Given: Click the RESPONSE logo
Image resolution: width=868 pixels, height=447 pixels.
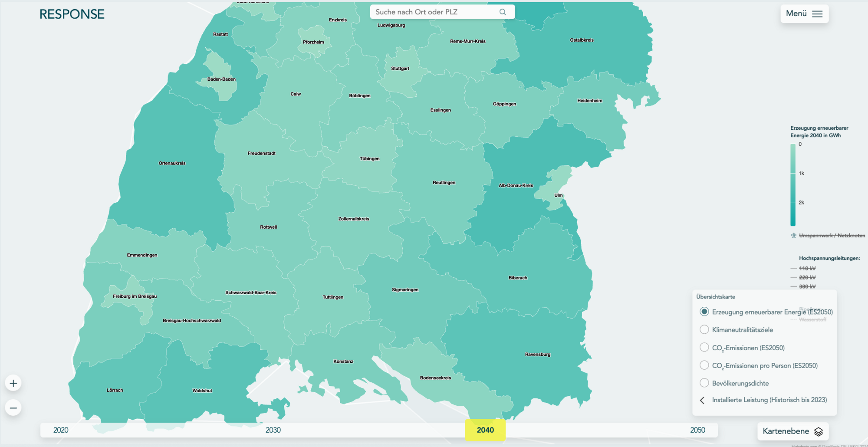Looking at the screenshot, I should (x=72, y=14).
